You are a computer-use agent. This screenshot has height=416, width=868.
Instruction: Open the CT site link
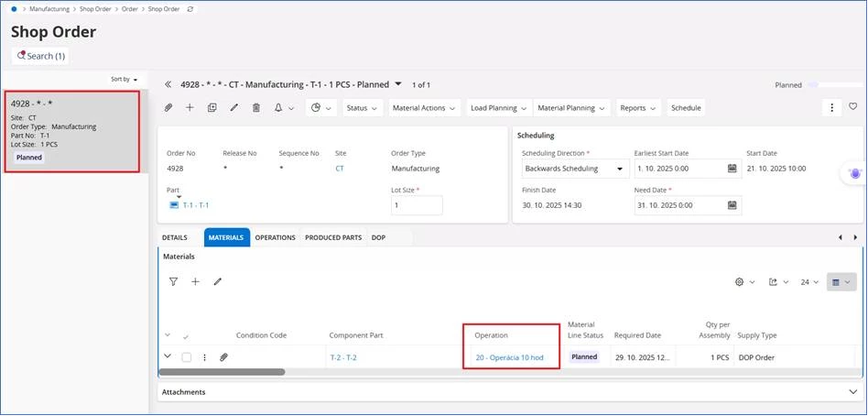[340, 169]
